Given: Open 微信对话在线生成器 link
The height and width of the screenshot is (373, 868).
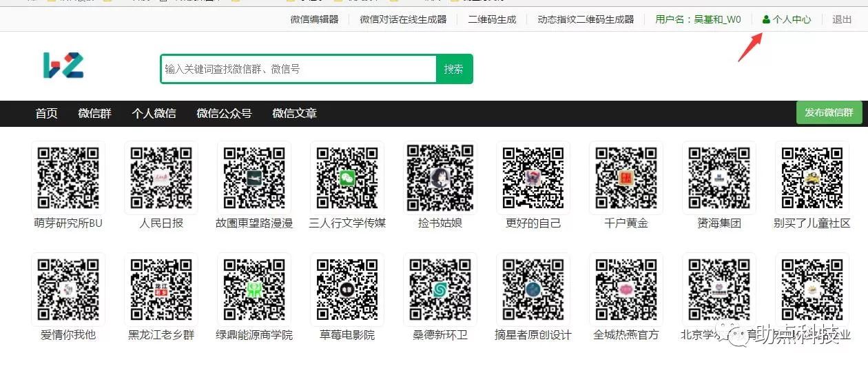Looking at the screenshot, I should coord(403,19).
